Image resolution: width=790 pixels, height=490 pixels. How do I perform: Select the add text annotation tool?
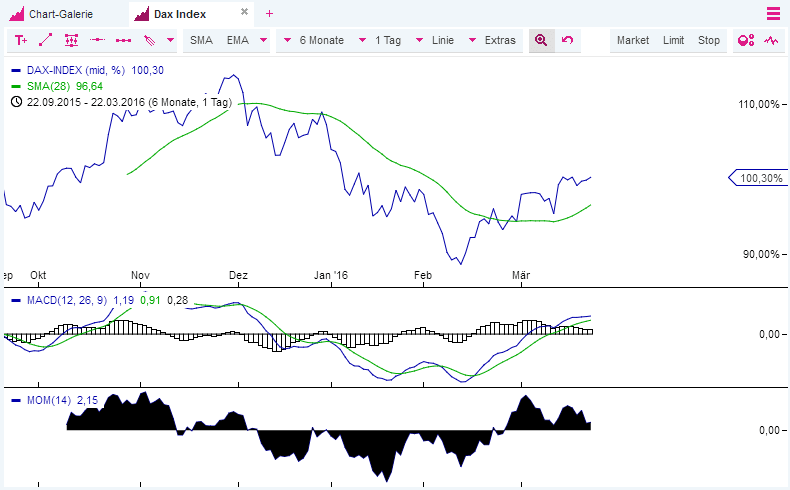pos(21,40)
